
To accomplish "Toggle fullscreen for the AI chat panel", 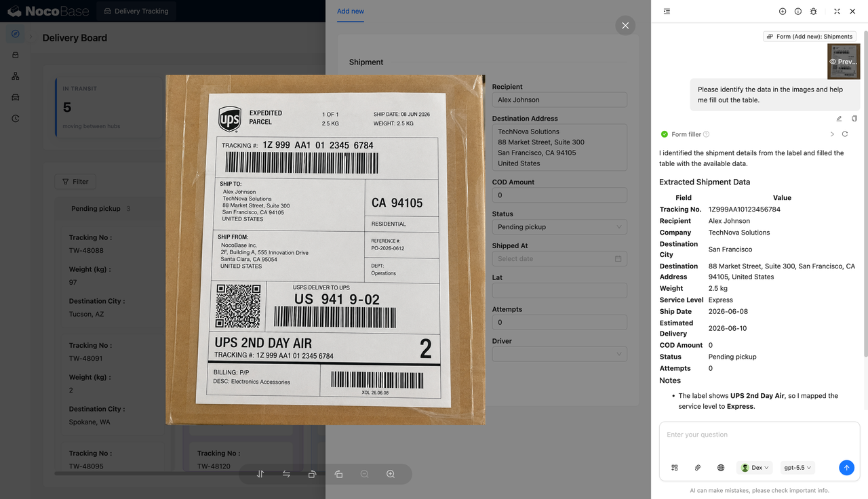I will pos(837,12).
